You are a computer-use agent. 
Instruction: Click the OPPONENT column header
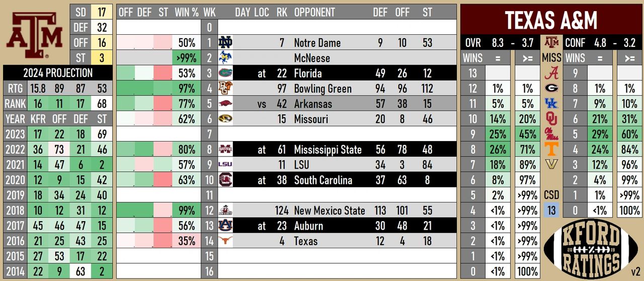[x=314, y=12]
